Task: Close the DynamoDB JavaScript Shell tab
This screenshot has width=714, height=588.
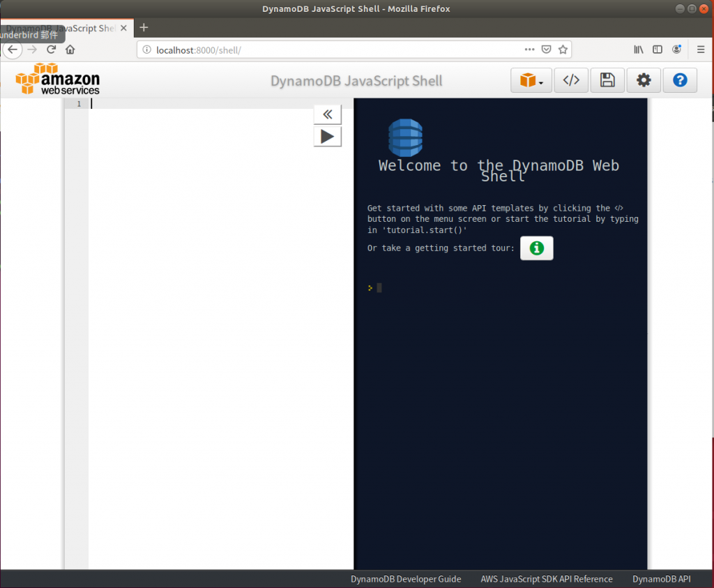Action: coord(123,28)
